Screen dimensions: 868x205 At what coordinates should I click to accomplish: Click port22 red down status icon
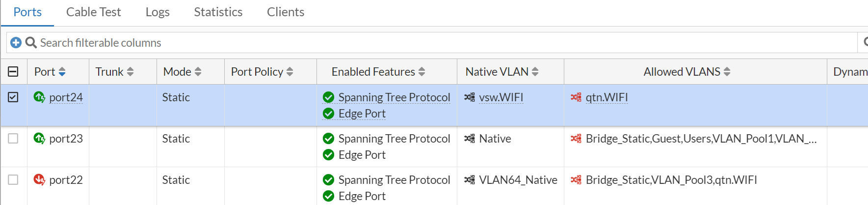tap(39, 179)
